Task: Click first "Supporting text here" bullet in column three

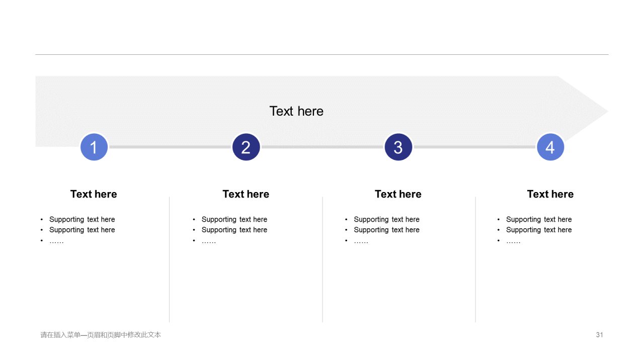Action: pos(386,219)
